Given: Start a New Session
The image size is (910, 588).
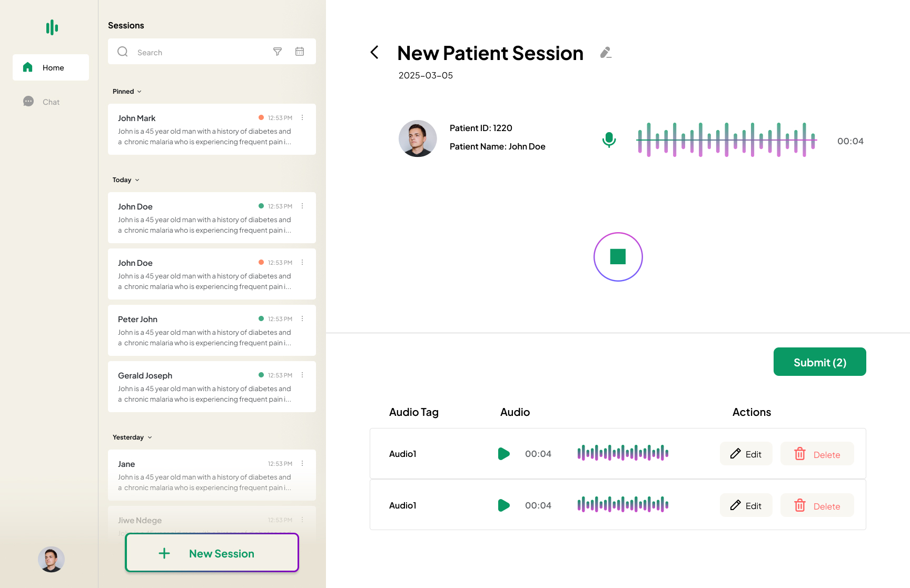Looking at the screenshot, I should tap(212, 553).
